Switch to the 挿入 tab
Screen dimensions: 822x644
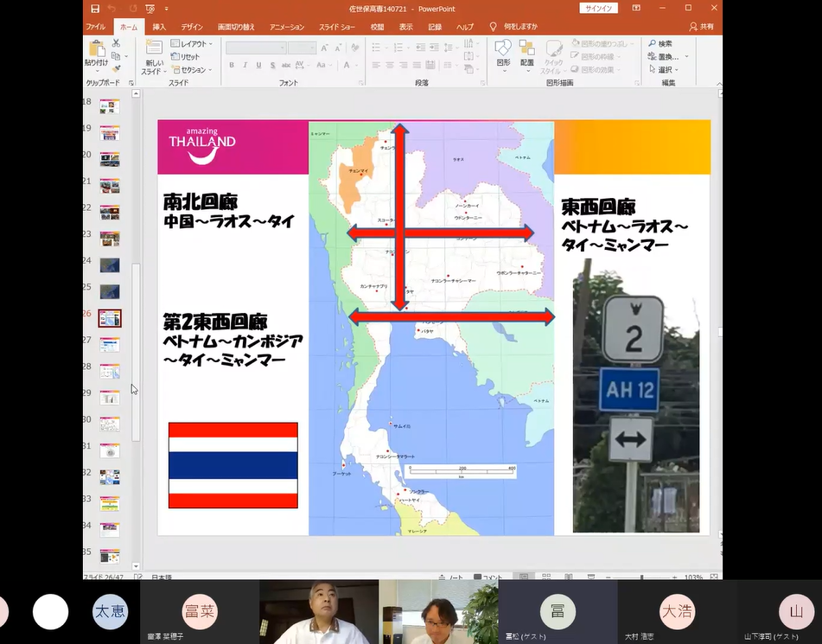click(x=159, y=27)
